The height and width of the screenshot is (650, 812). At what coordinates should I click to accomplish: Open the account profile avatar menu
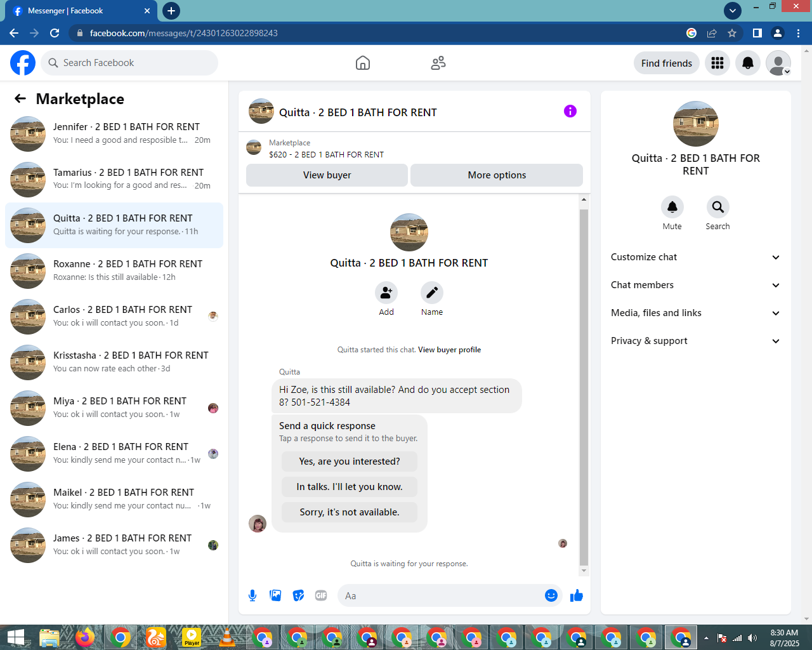tap(778, 63)
